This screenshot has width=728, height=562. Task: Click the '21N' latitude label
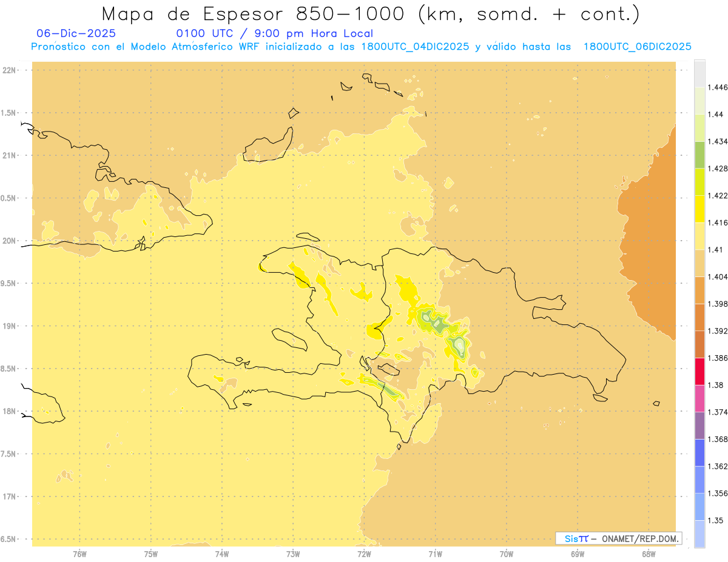[8, 155]
